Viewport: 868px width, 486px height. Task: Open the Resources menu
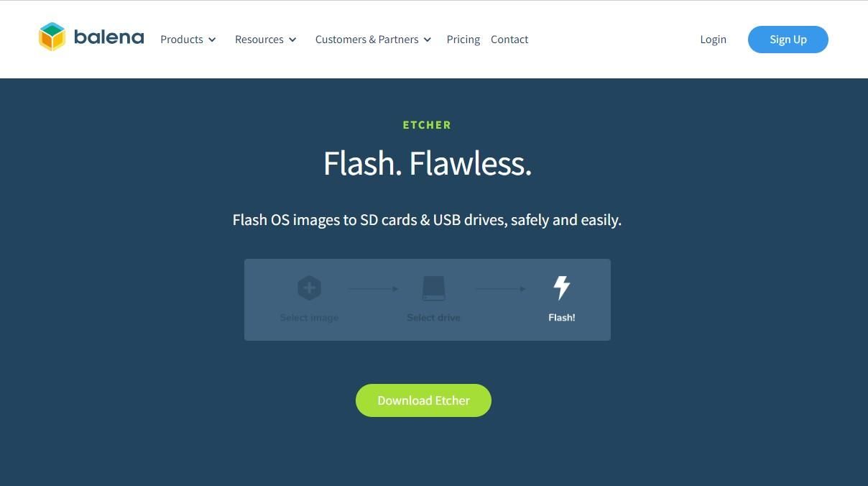[x=266, y=40]
